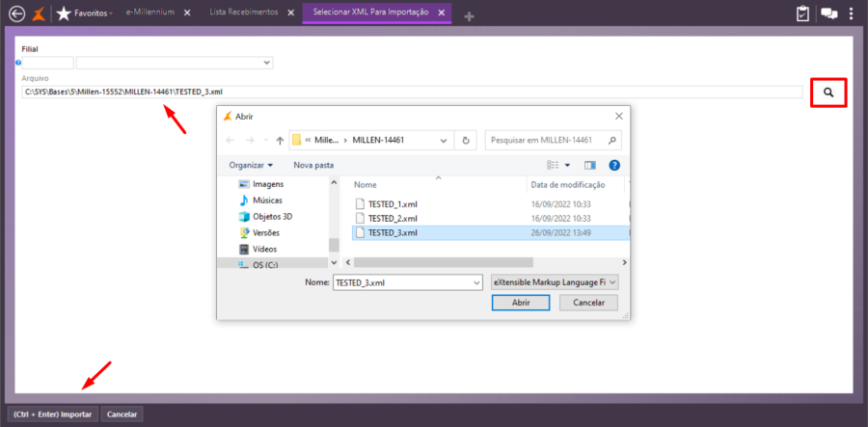Click the file list horizontal scrollbar
This screenshot has width=868, height=427.
[x=443, y=262]
